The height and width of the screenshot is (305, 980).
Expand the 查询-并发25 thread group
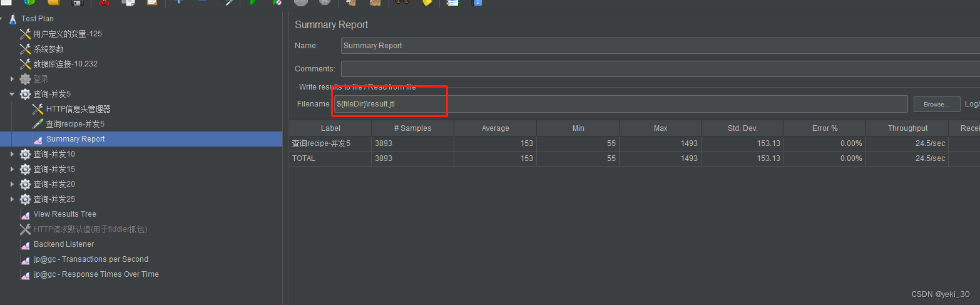click(12, 199)
